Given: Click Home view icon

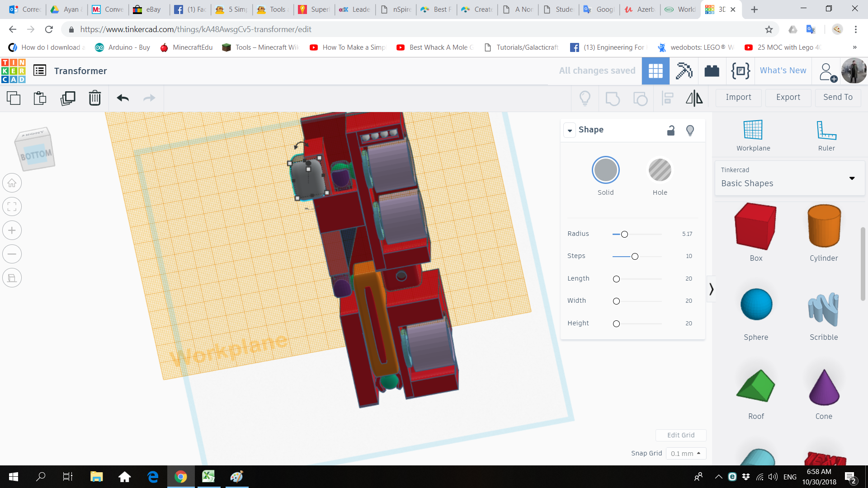Looking at the screenshot, I should click(x=12, y=183).
